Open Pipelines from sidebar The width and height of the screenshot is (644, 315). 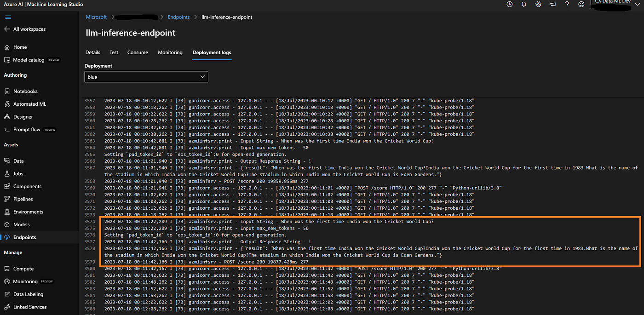tap(23, 199)
